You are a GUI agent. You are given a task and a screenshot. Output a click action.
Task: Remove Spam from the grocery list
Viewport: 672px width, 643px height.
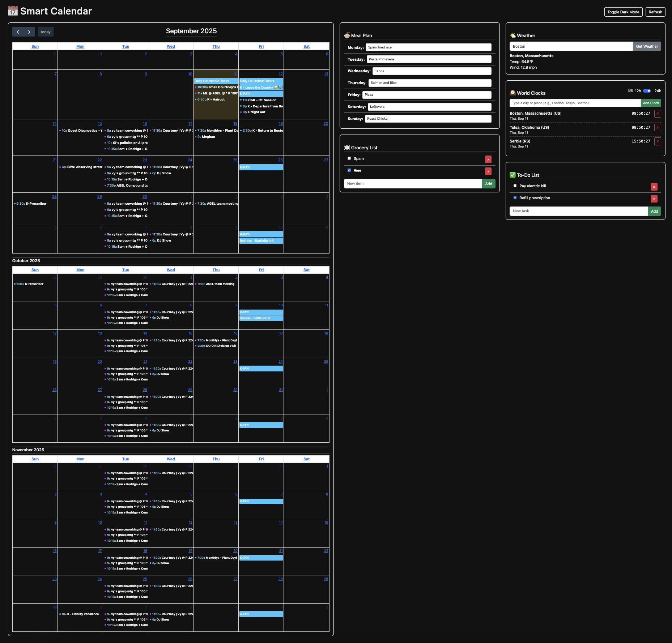pyautogui.click(x=488, y=159)
